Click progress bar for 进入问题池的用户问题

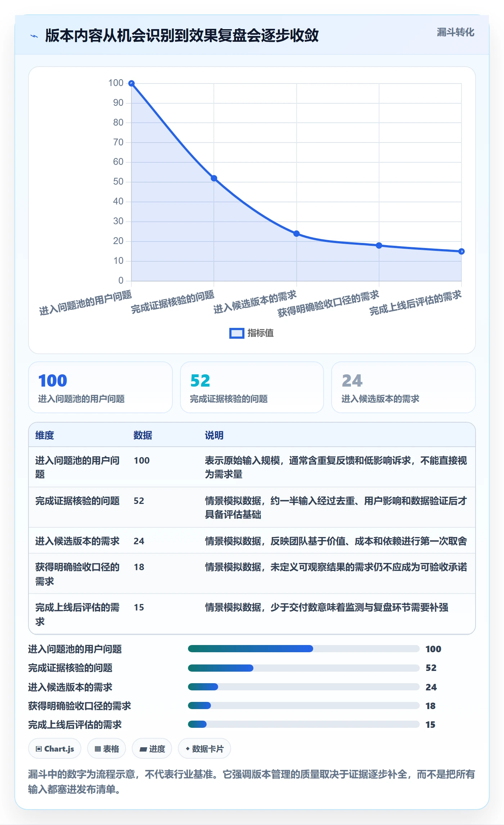304,649
